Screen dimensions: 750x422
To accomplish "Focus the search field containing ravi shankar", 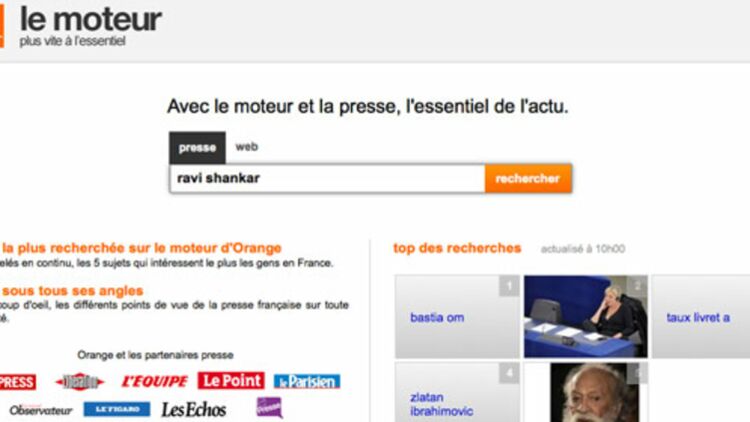I will point(327,178).
